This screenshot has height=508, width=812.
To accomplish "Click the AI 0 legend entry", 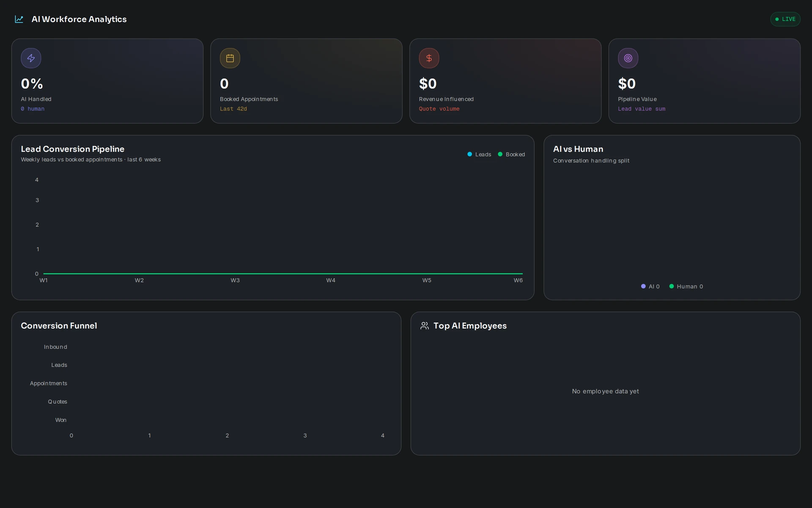I will pos(650,287).
